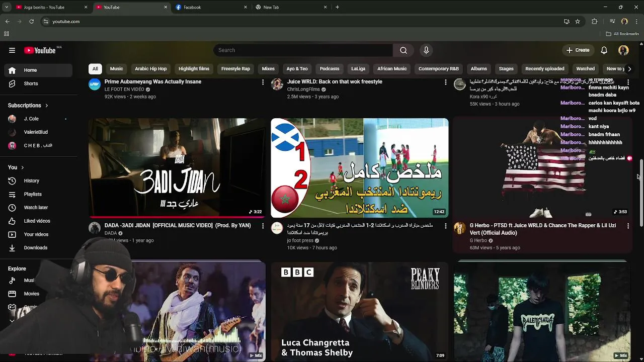Click the YouTube search input field
The width and height of the screenshot is (644, 362).
click(303, 50)
